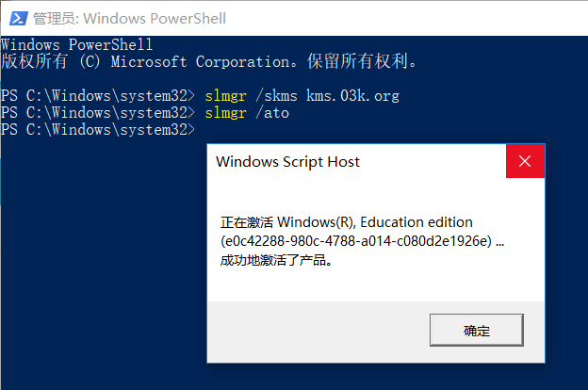Click the 成功地激活了产品 success message
The height and width of the screenshot is (390, 588).
[276, 260]
